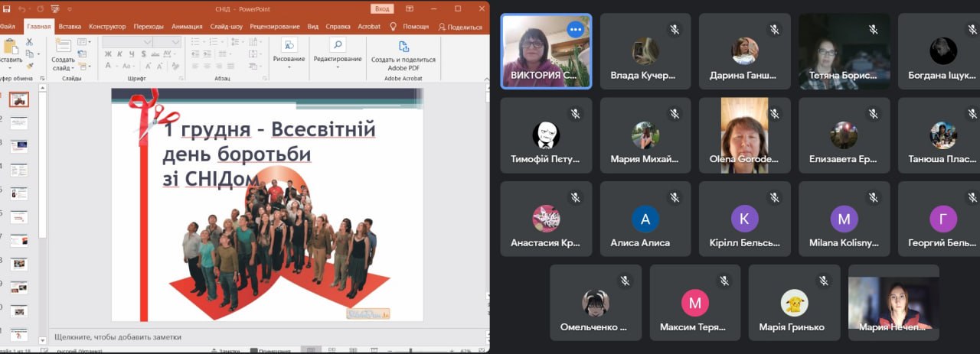Open the Анимация ribbon tab

tap(187, 26)
